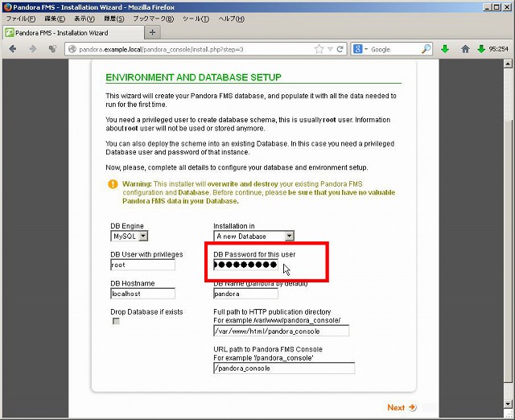The image size is (515, 420).
Task: Click the tab groups icon beside Forward
Action: coord(52,49)
